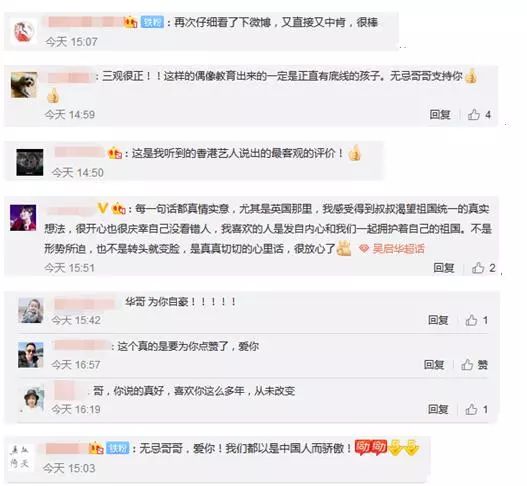
Task: Like the 15:51 comment with thumbs-up
Action: coord(483,268)
